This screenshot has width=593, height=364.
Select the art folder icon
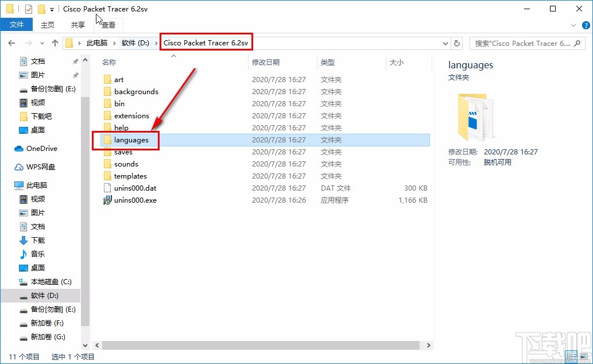pyautogui.click(x=107, y=79)
